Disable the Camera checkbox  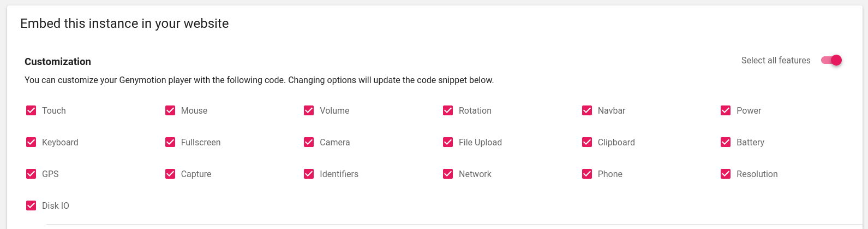309,142
